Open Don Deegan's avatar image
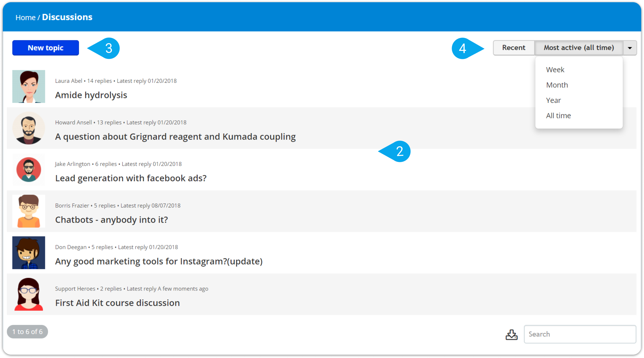 [x=29, y=253]
